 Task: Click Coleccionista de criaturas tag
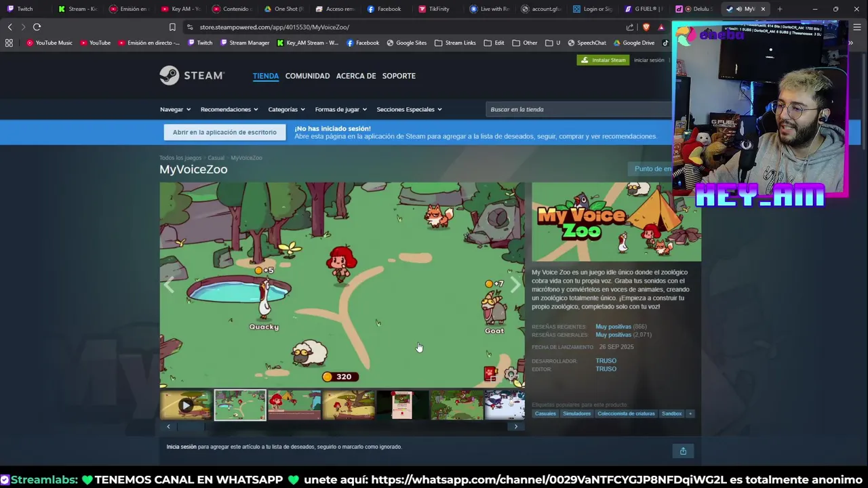pyautogui.click(x=626, y=413)
